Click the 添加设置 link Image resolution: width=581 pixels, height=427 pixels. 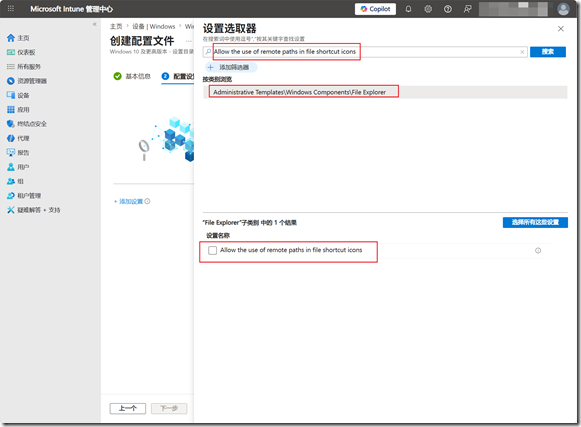click(128, 201)
